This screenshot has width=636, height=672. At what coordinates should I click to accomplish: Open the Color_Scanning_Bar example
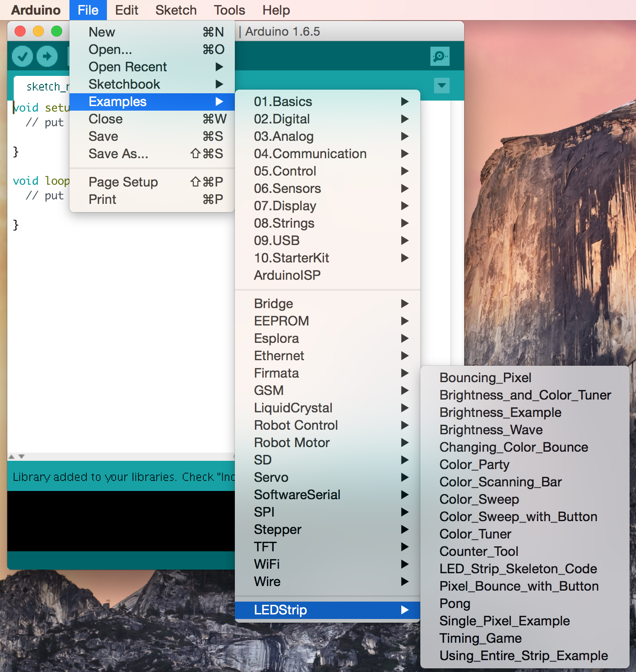525,482
